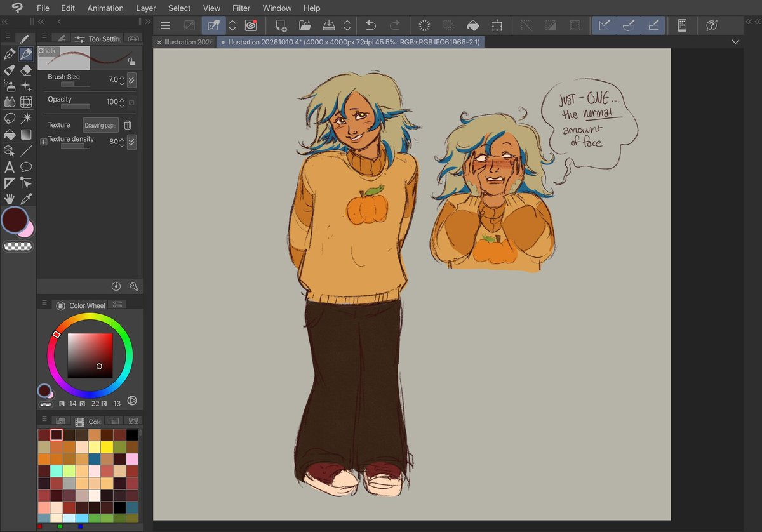
Task: Select the Hand move tool
Action: [x=10, y=199]
